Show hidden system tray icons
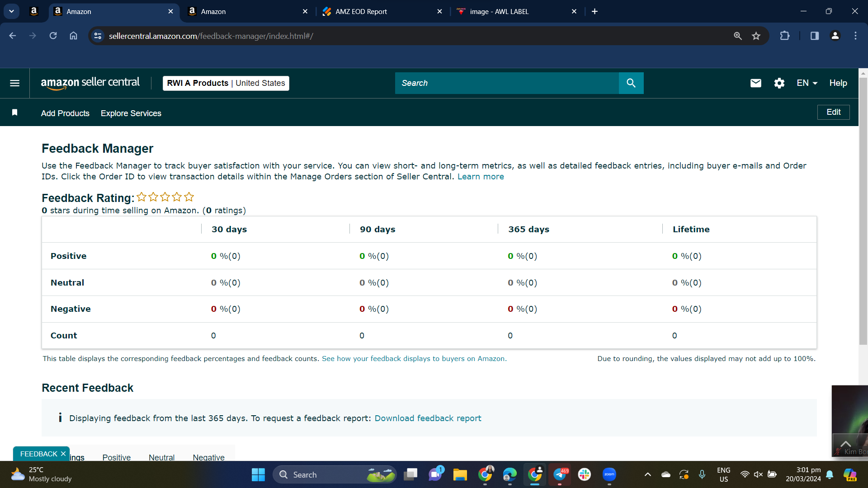868x488 pixels. (x=647, y=474)
